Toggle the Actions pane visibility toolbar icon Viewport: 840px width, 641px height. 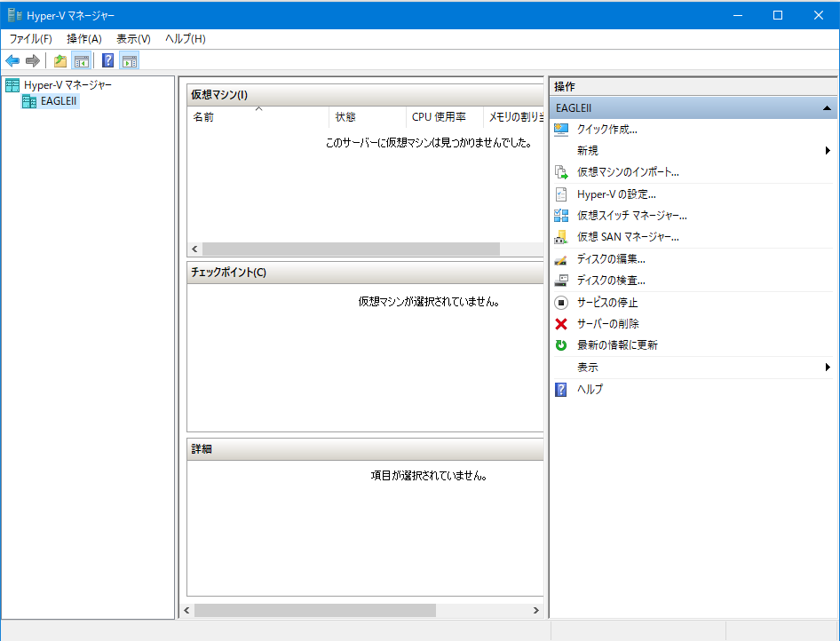[x=129, y=59]
